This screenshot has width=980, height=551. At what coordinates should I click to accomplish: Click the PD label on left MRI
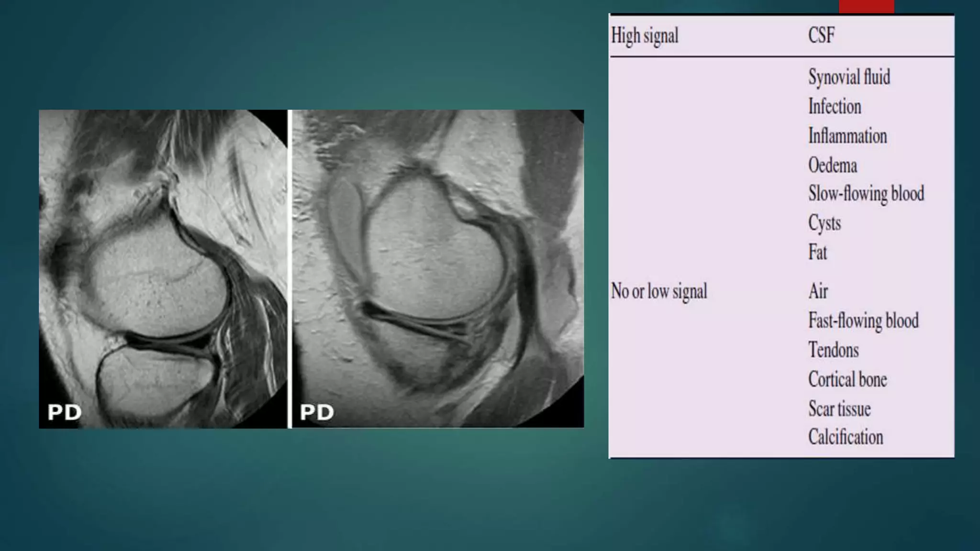(x=65, y=412)
